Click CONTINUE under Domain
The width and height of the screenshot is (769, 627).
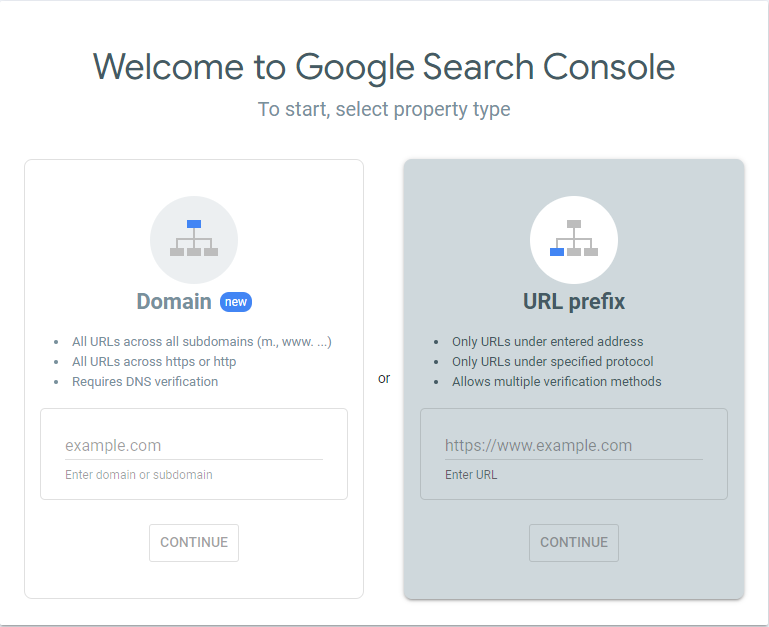194,543
